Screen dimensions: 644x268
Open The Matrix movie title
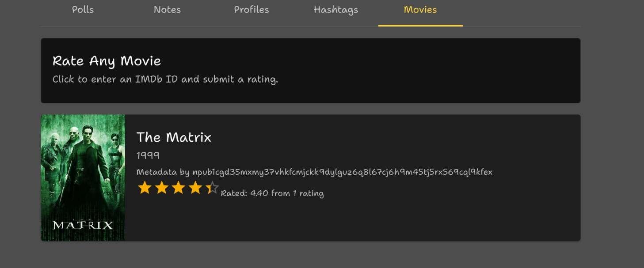(174, 137)
